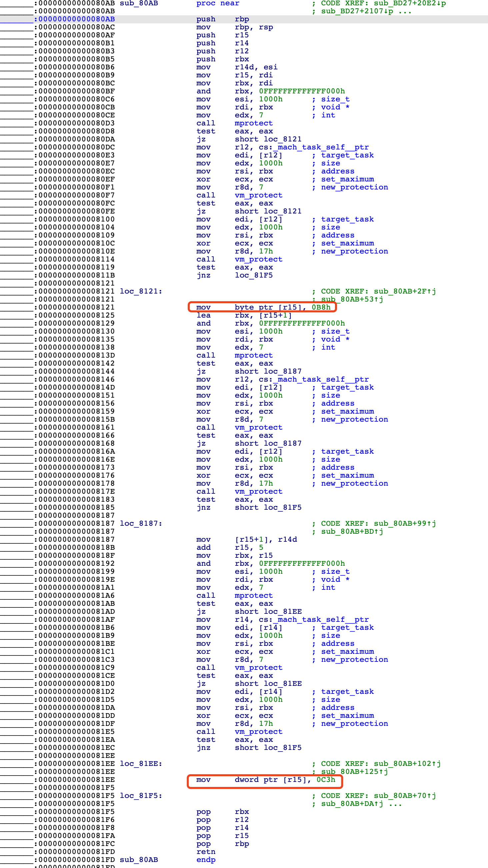This screenshot has width=488, height=868.
Task: Select the highlighted 'push rbp' instruction line
Action: pos(244,19)
